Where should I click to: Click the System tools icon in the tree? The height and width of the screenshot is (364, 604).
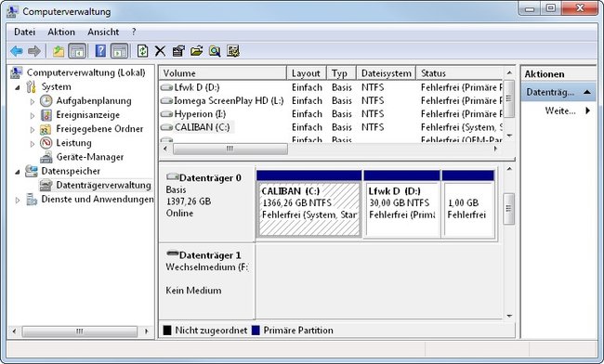(x=32, y=87)
